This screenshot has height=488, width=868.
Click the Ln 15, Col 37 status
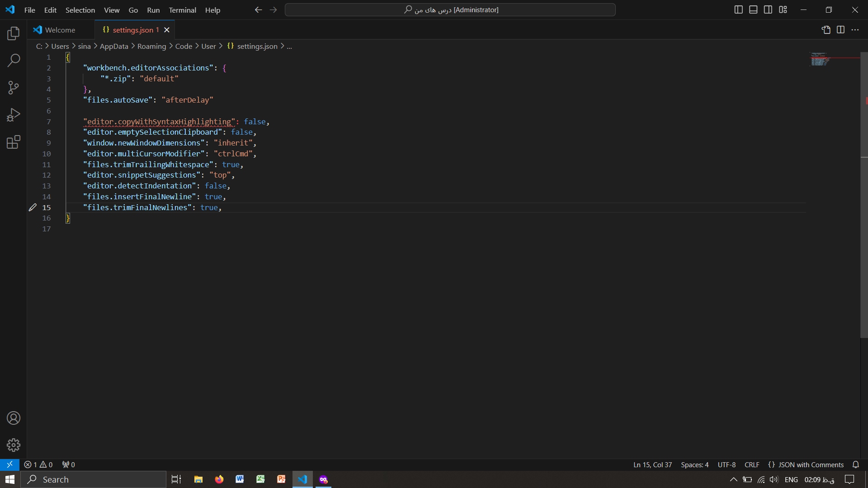coord(652,465)
